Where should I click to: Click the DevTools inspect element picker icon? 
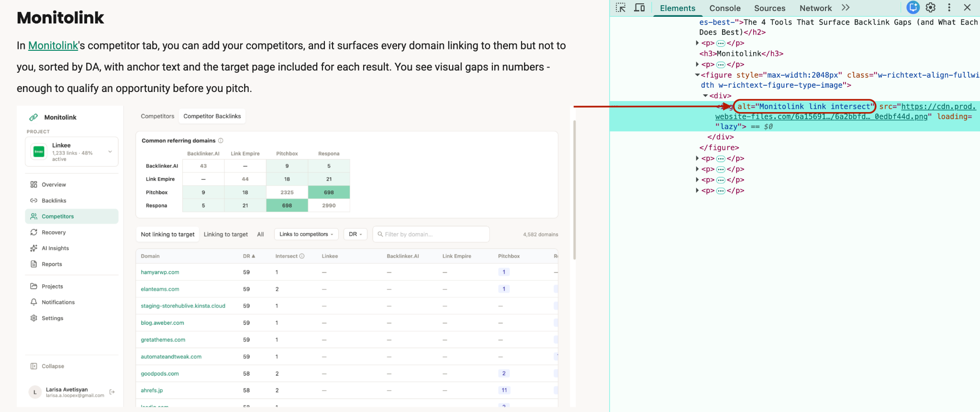[621, 8]
